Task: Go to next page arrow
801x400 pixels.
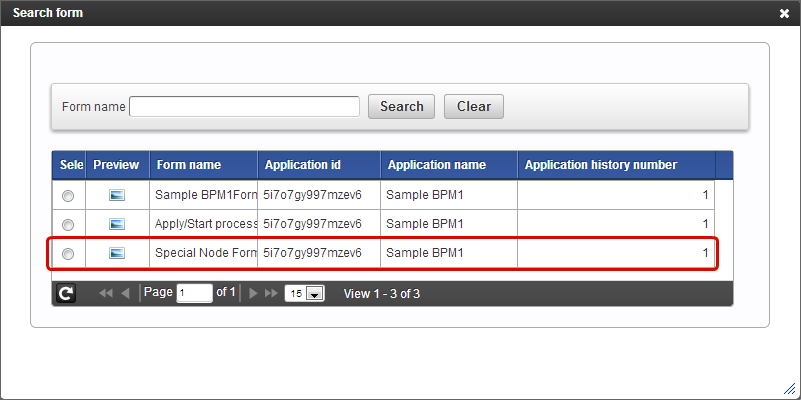Action: [x=252, y=293]
